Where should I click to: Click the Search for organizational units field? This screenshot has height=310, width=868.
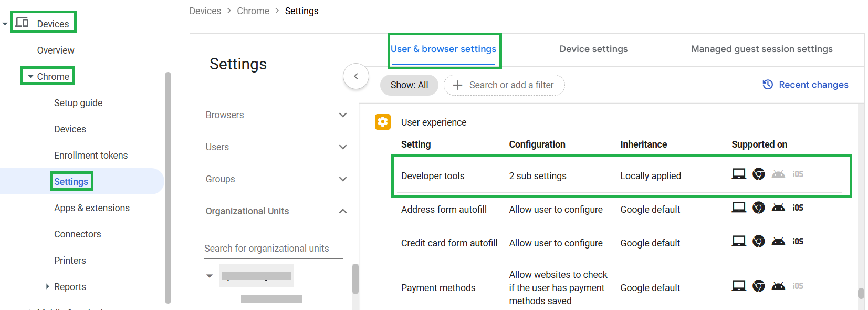coord(273,249)
